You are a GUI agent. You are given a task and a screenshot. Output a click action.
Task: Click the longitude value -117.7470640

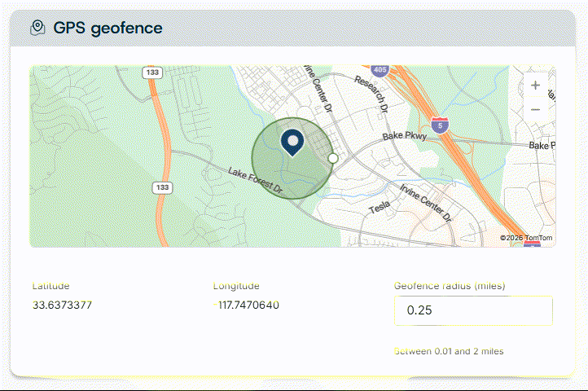coord(246,305)
